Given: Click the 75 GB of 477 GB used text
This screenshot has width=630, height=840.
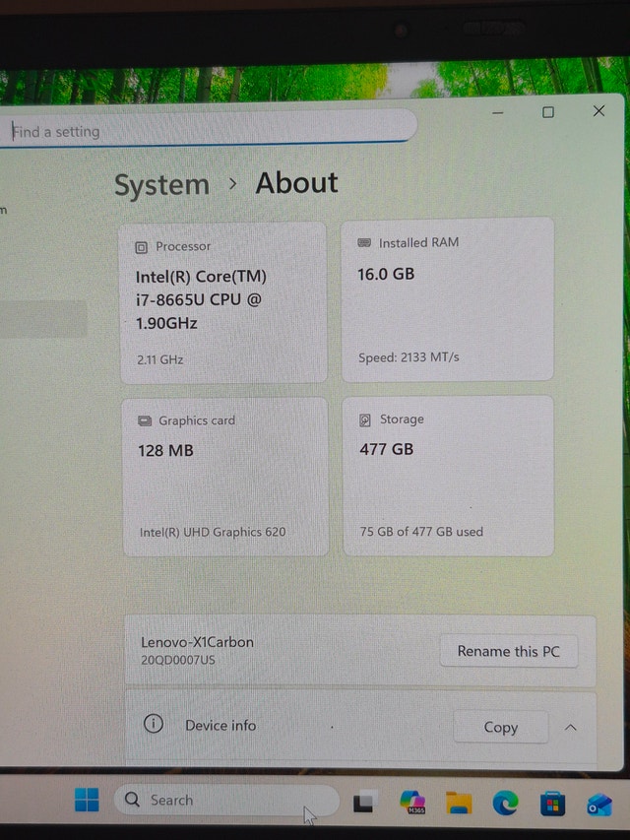Looking at the screenshot, I should click(x=421, y=532).
